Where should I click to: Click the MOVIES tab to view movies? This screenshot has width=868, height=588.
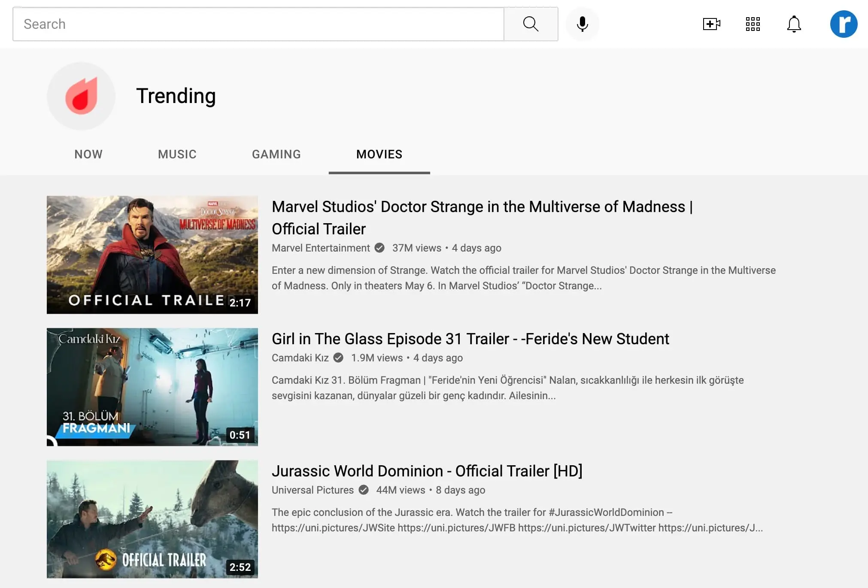379,154
